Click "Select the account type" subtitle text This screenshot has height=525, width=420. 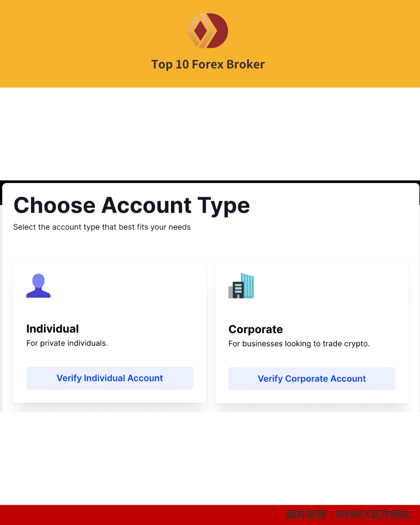[102, 227]
